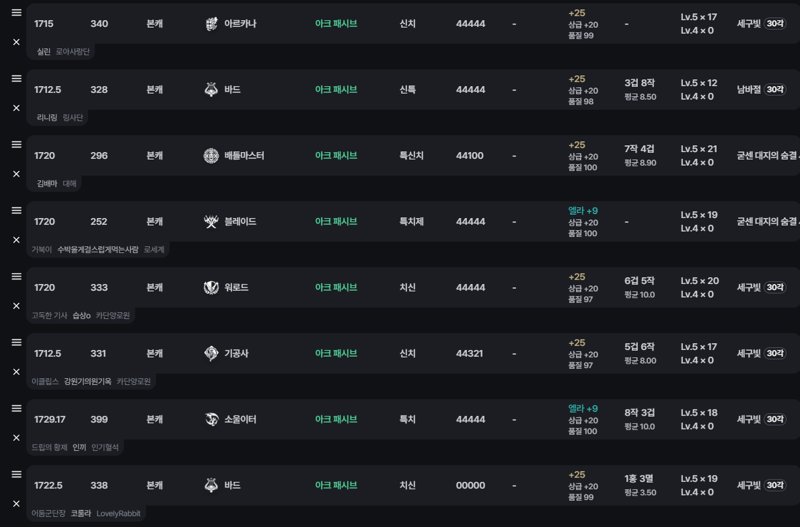Grab the reorder handle of the 1715 아르카나 row

tap(16, 13)
